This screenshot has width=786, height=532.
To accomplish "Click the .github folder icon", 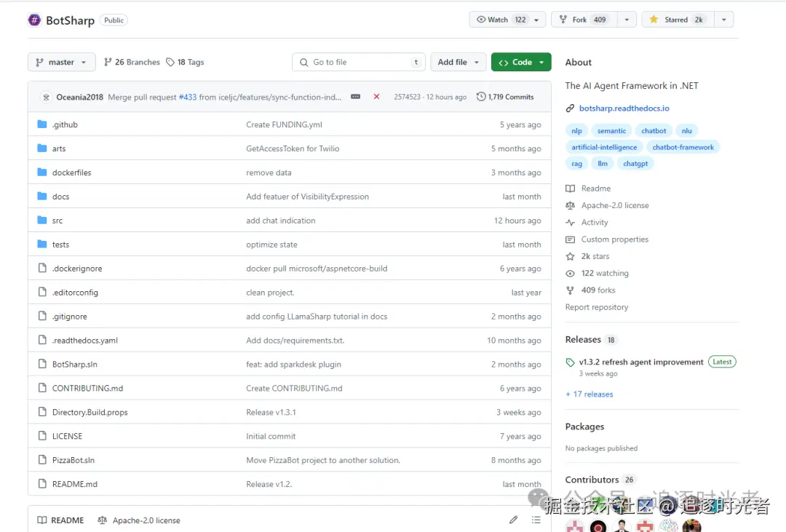I will point(42,124).
